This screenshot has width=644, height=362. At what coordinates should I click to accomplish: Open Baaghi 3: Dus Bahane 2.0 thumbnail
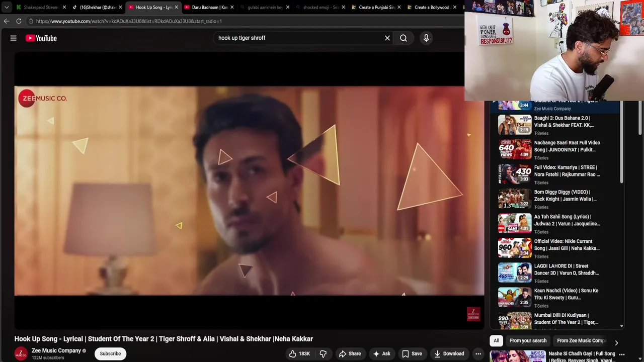pyautogui.click(x=515, y=125)
